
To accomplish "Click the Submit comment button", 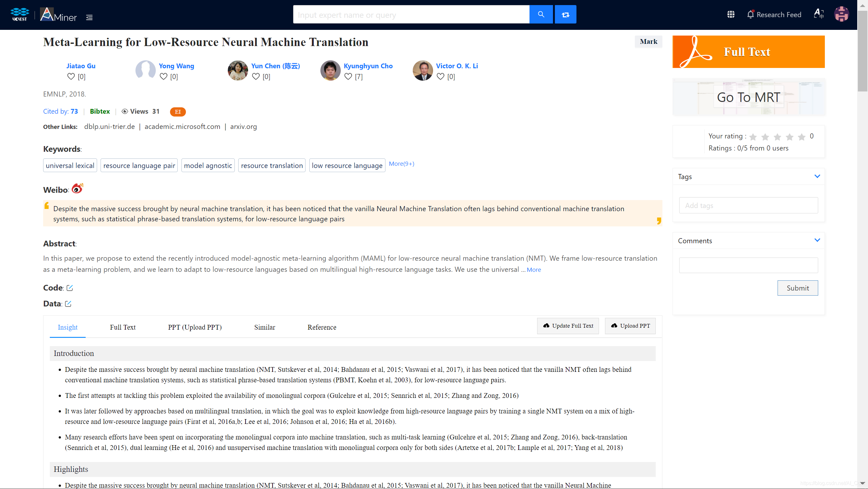I will (797, 288).
